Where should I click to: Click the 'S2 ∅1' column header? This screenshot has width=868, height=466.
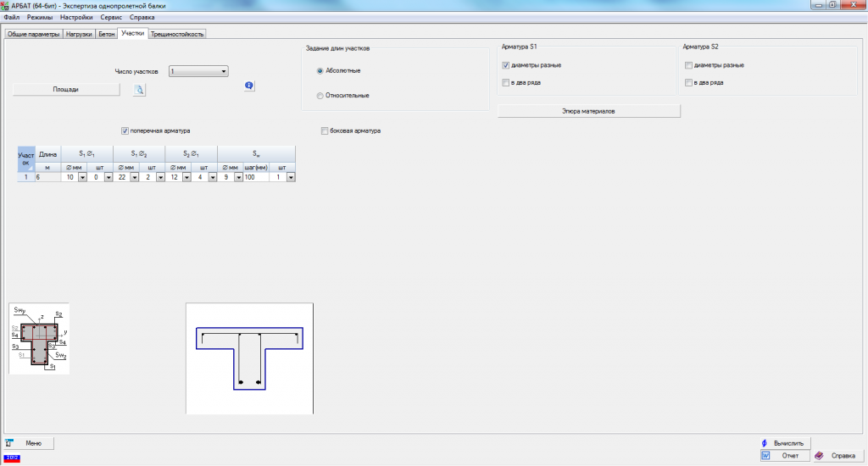pyautogui.click(x=191, y=154)
